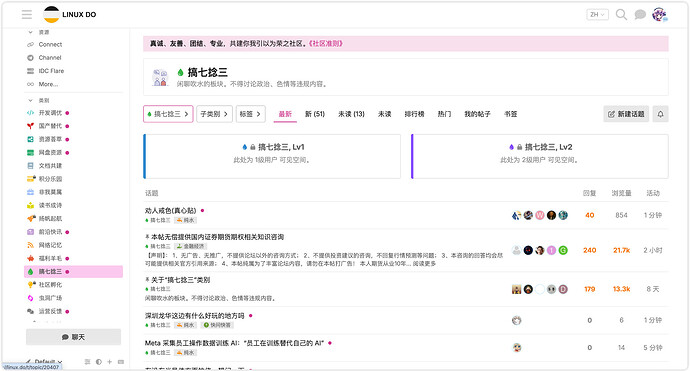Select the 未读 (13) tab
Screen dimensions: 690x371
tap(351, 114)
